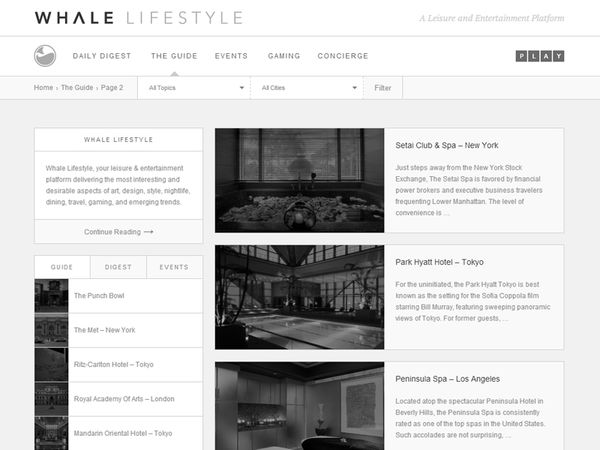Click the Leisure and Entertainment Platform tagline

(x=492, y=18)
